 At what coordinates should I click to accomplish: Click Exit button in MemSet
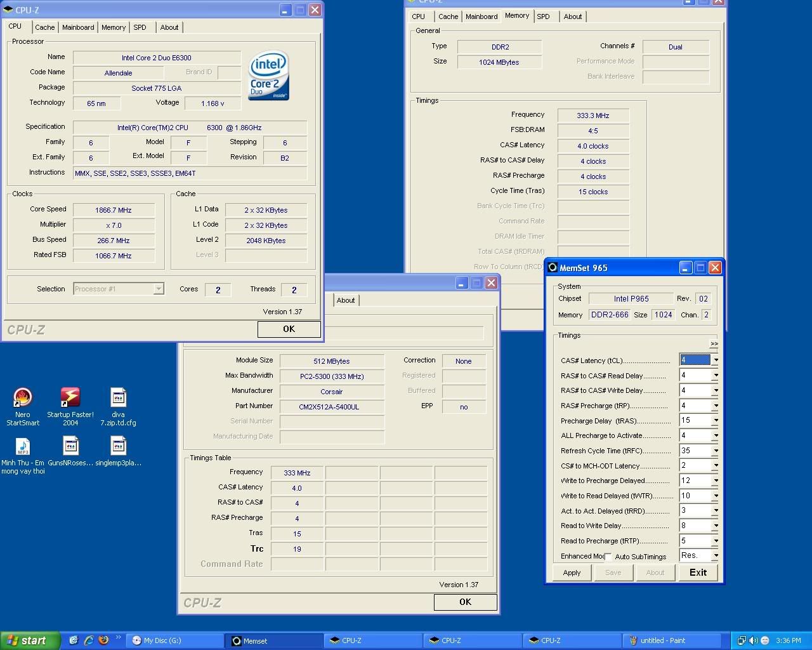click(698, 573)
